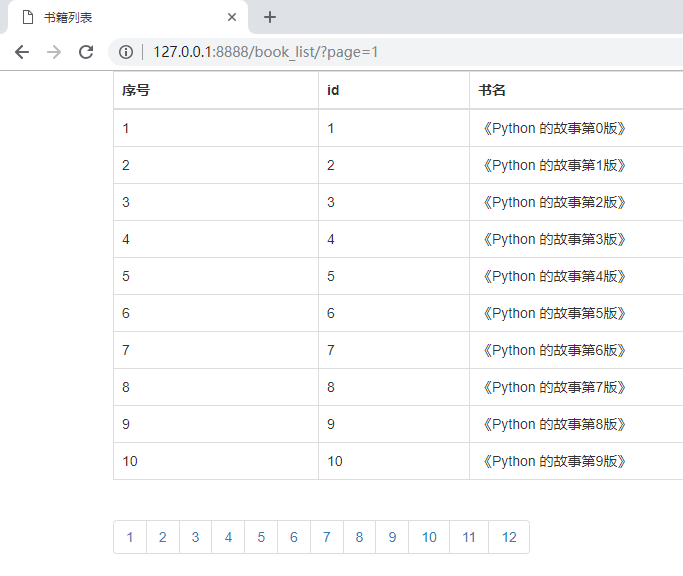
Task: Click 序号 cell of the 第0版 row
Action: (x=216, y=129)
